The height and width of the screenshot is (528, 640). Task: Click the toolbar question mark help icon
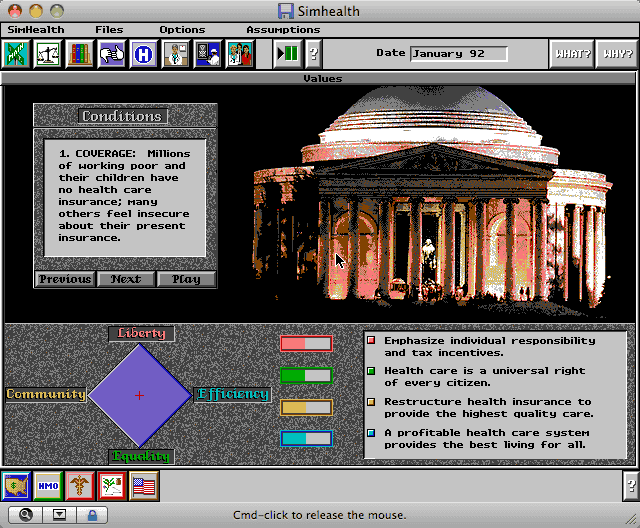(x=313, y=54)
